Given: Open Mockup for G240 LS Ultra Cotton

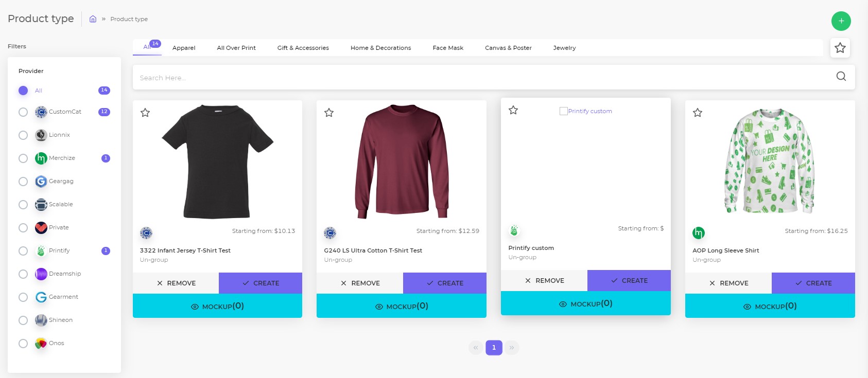Looking at the screenshot, I should coord(402,306).
